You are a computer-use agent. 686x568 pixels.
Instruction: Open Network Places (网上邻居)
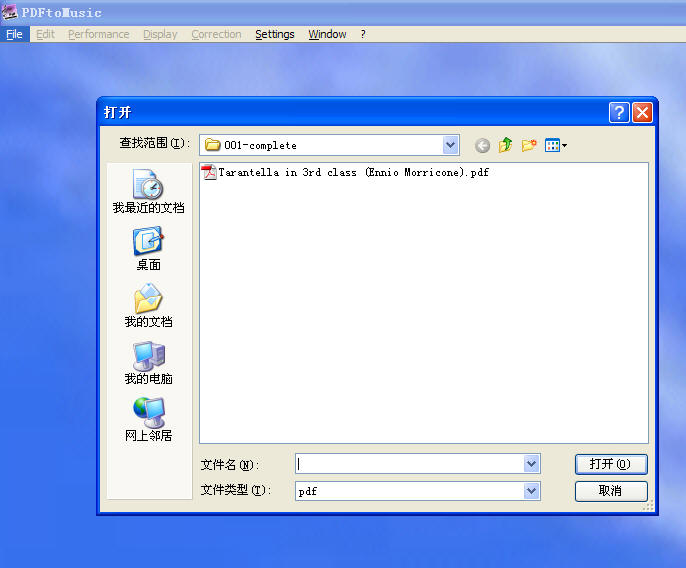coord(148,419)
